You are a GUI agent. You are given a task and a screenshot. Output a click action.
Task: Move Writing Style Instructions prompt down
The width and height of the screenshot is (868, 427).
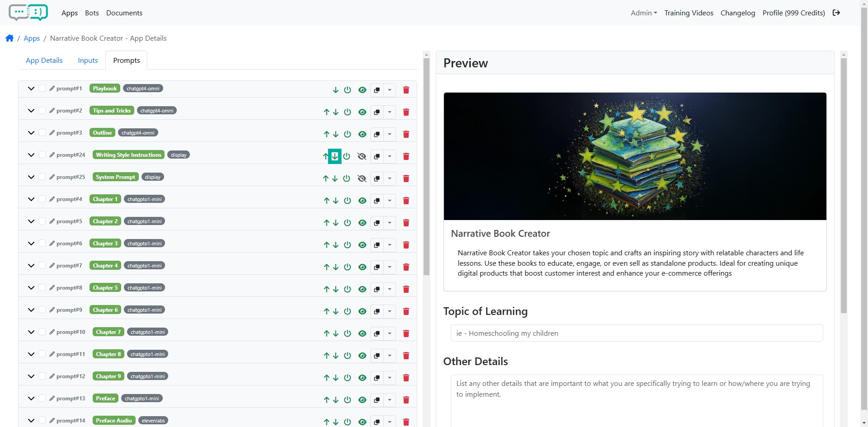tap(335, 156)
